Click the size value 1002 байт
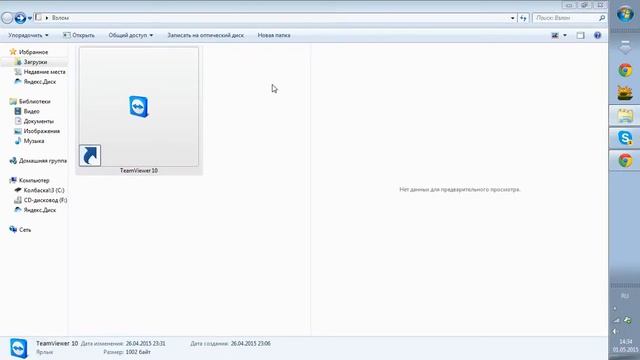The width and height of the screenshot is (640, 360). 138,352
